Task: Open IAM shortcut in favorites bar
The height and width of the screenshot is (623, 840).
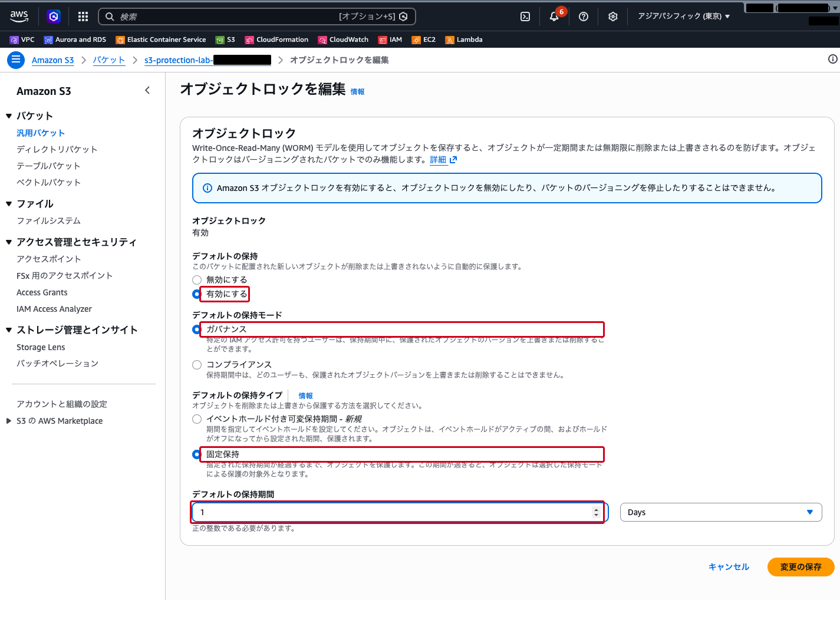Action: click(390, 39)
